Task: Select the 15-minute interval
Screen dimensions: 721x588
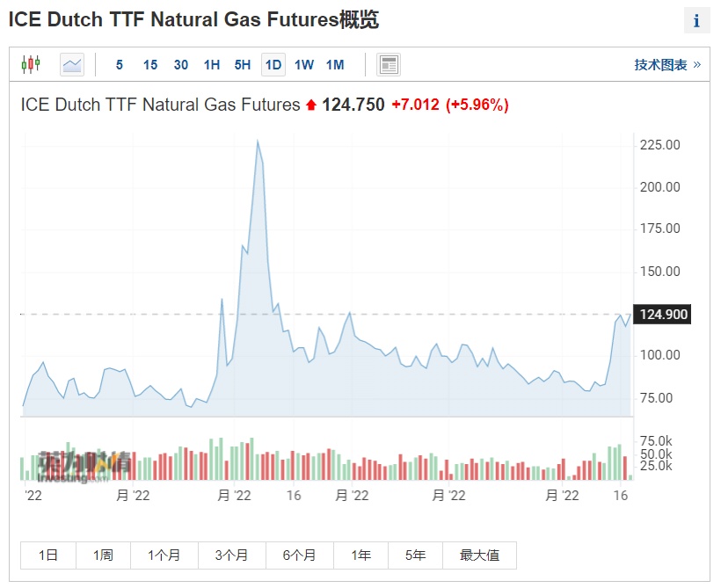Action: click(x=150, y=65)
